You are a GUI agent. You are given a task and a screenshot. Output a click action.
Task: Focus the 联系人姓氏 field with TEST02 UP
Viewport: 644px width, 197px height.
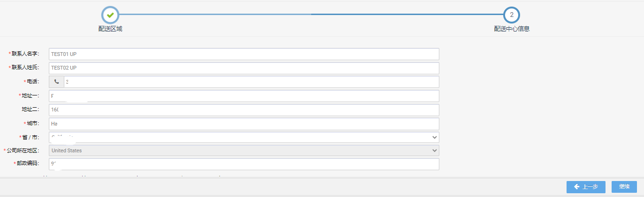244,68
